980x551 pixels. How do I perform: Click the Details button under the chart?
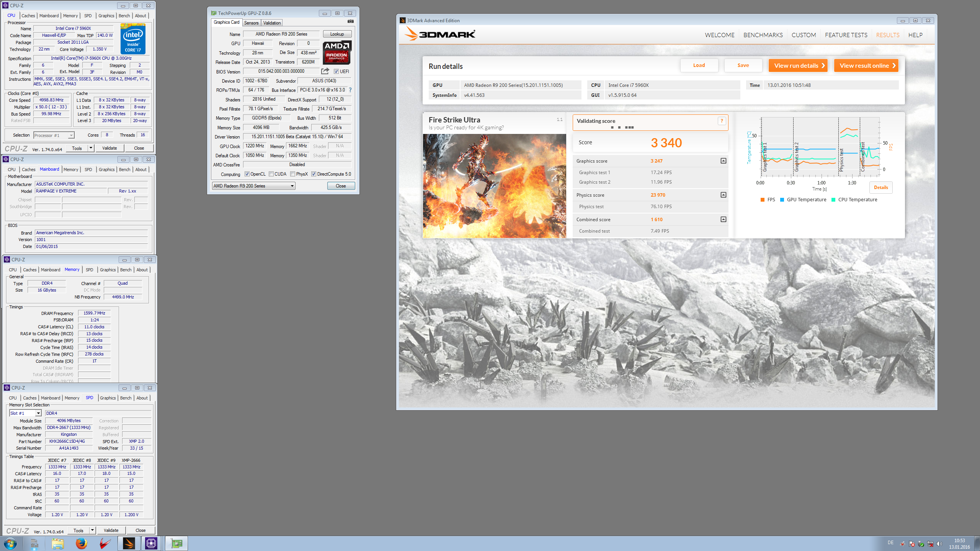pyautogui.click(x=881, y=187)
